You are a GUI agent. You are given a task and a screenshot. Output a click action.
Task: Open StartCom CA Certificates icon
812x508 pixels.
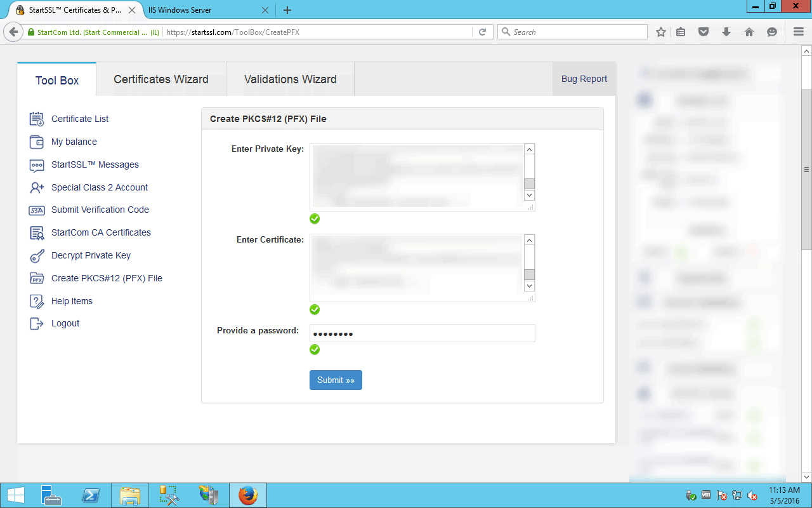[x=36, y=232]
